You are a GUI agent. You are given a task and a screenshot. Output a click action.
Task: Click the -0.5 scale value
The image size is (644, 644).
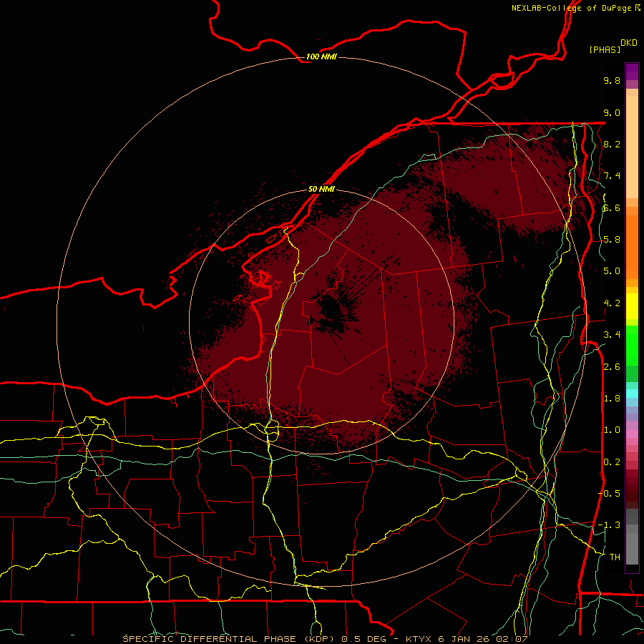(x=609, y=494)
